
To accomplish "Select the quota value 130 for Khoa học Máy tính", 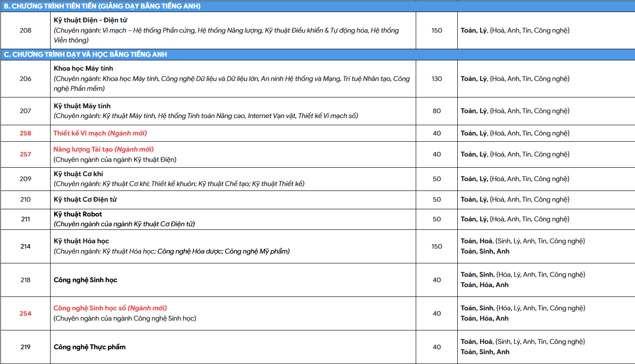I will 437,79.
